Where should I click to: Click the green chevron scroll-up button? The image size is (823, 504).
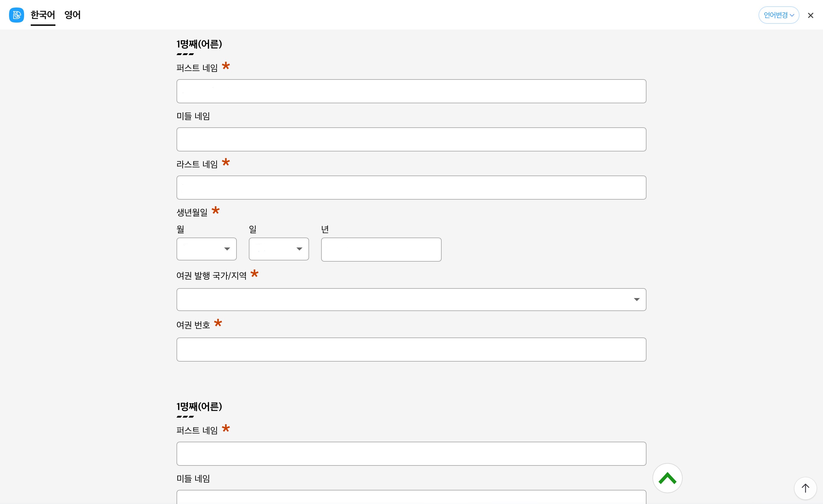[667, 478]
